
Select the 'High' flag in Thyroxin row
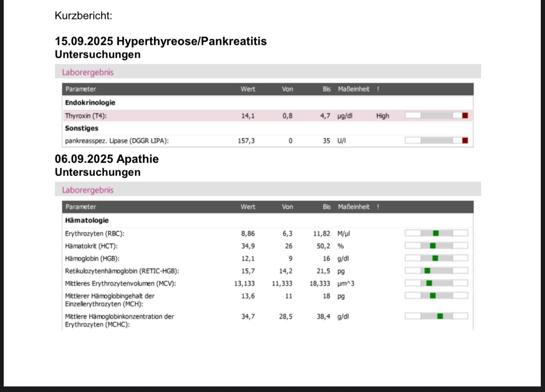tap(383, 116)
